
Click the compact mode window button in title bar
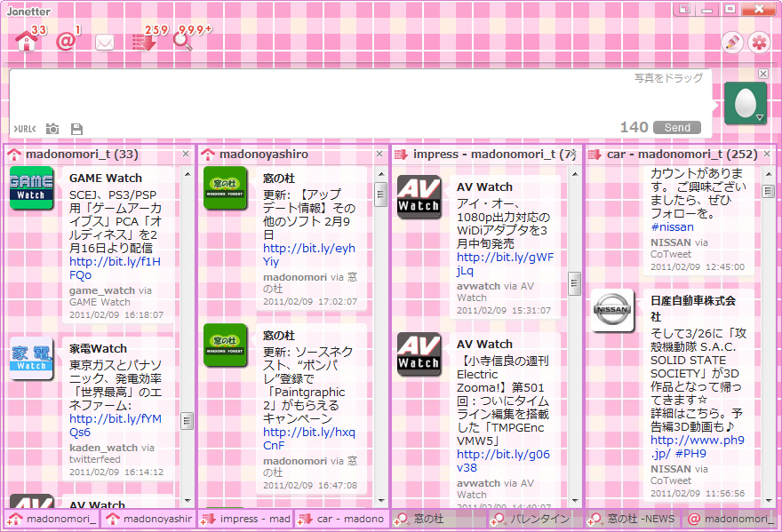coord(683,9)
